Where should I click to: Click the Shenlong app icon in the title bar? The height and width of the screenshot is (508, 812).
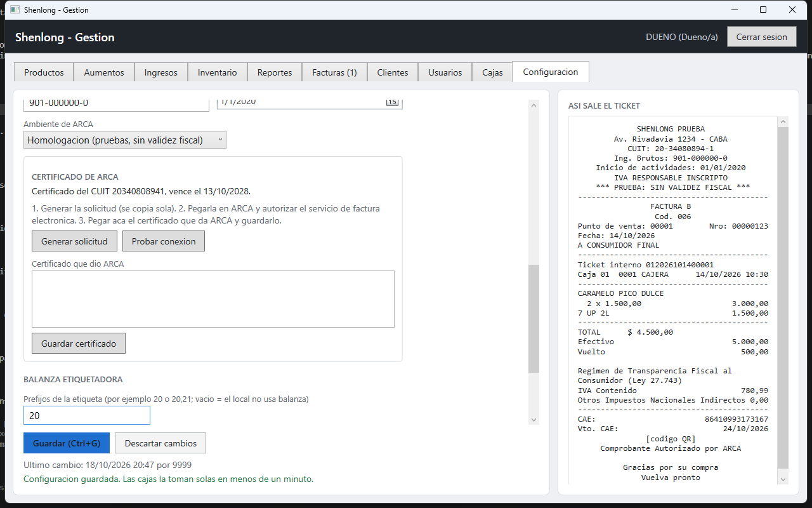point(15,10)
